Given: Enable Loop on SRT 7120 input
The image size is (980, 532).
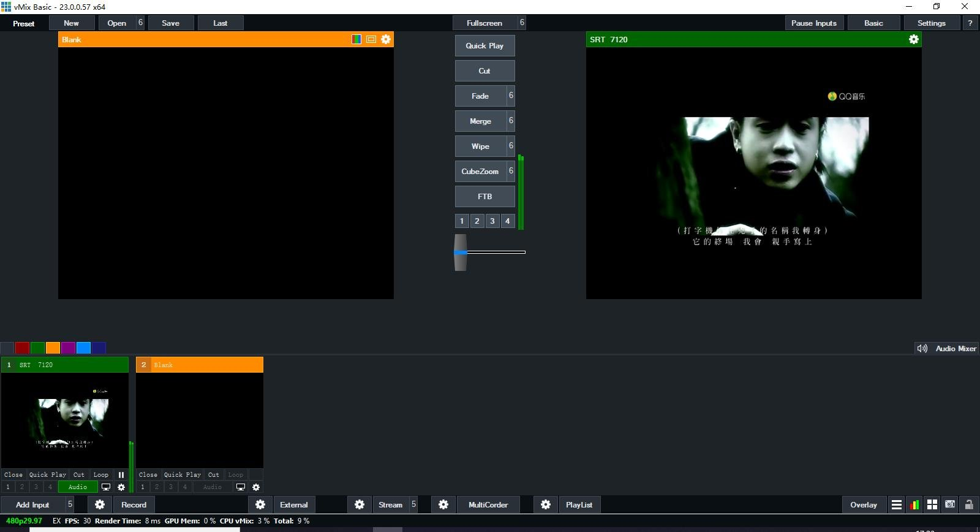Looking at the screenshot, I should click(101, 475).
